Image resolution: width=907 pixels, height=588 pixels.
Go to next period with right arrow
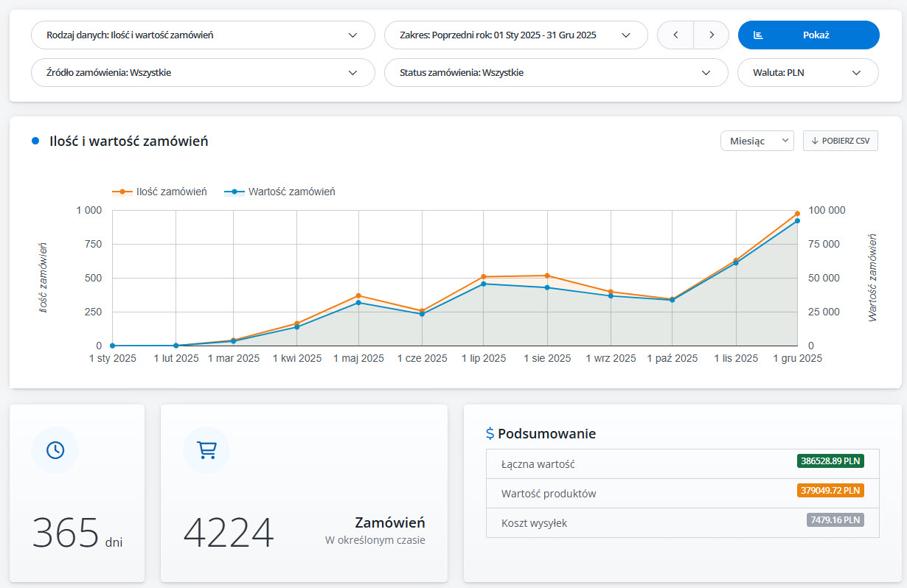point(711,35)
